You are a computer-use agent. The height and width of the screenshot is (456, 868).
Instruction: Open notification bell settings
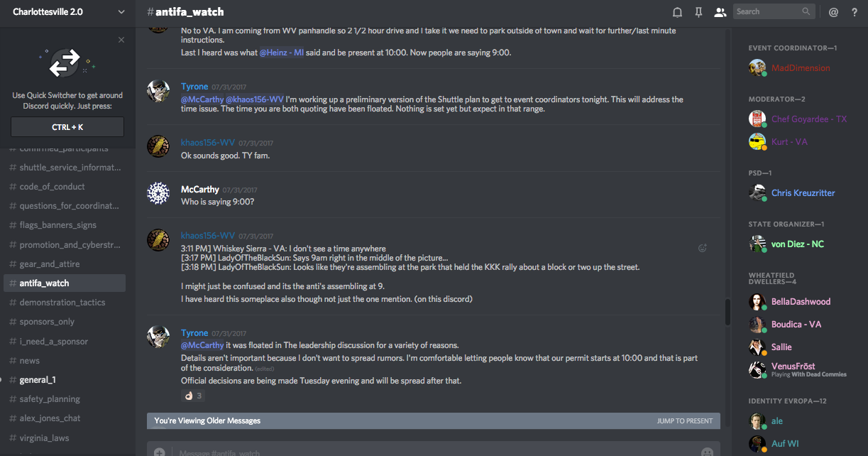point(678,12)
